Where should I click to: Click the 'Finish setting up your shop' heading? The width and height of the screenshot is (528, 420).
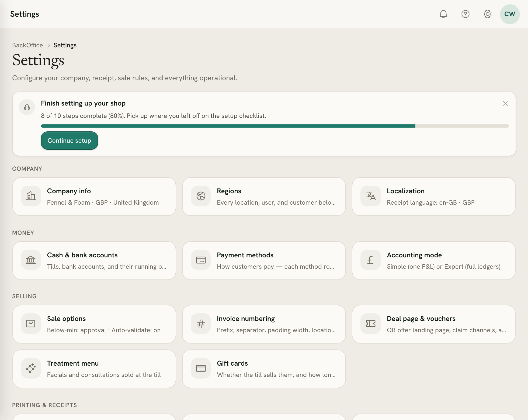(x=83, y=103)
